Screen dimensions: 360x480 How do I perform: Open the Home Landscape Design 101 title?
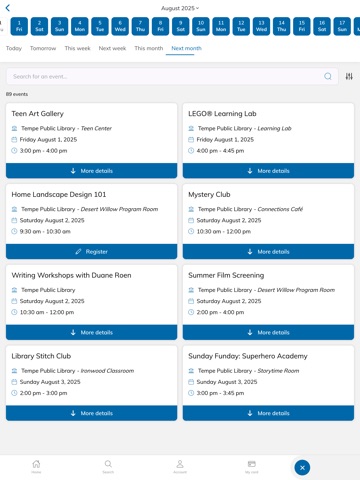point(59,194)
